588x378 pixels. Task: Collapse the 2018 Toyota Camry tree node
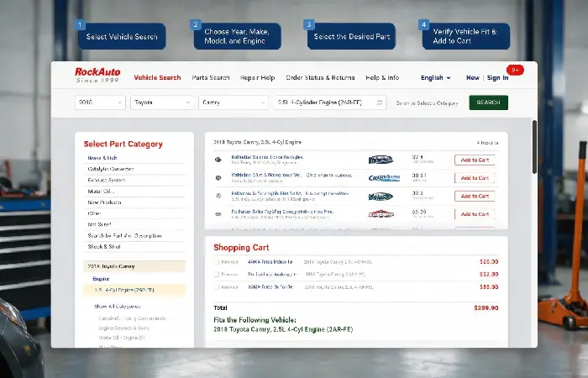(134, 266)
